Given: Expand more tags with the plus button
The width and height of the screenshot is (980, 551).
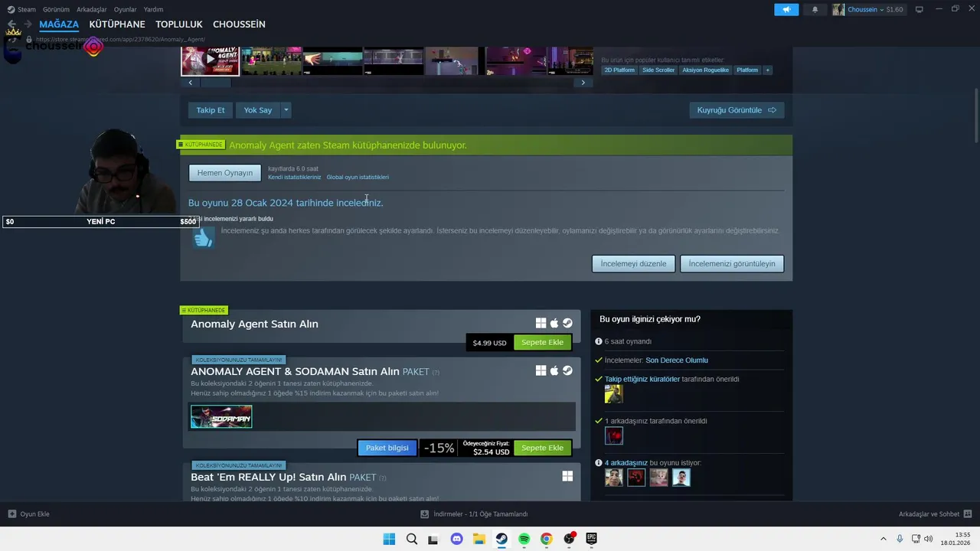Looking at the screenshot, I should 767,70.
